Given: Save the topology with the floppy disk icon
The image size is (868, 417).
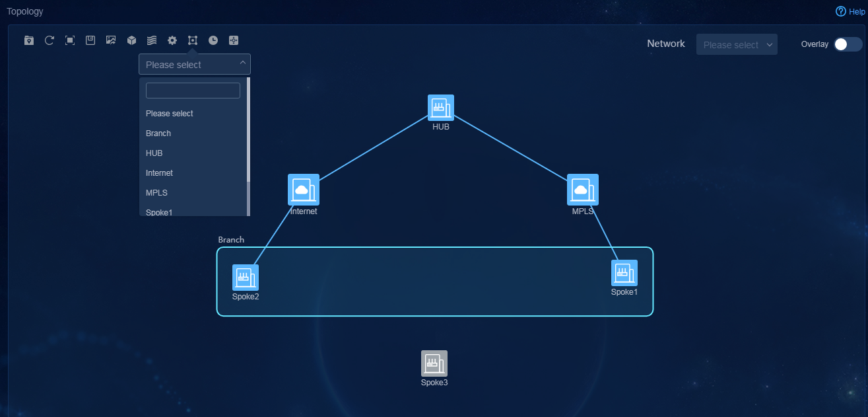Looking at the screenshot, I should [x=90, y=40].
